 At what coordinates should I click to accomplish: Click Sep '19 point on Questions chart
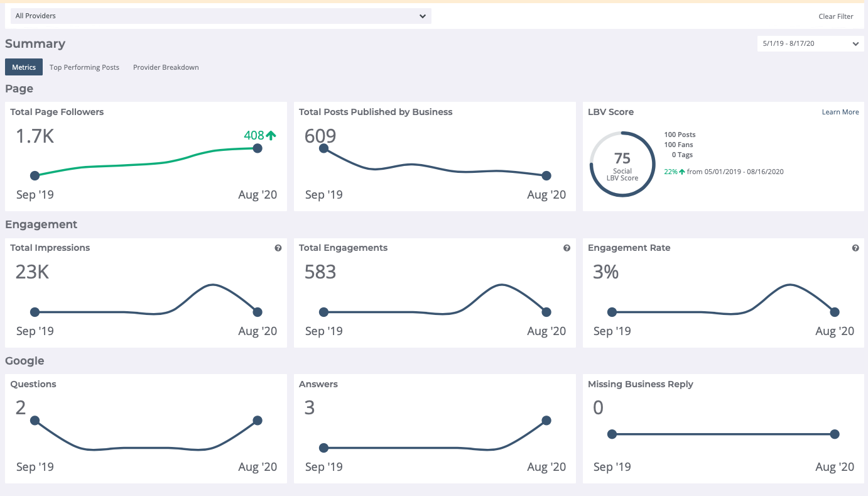tap(35, 421)
